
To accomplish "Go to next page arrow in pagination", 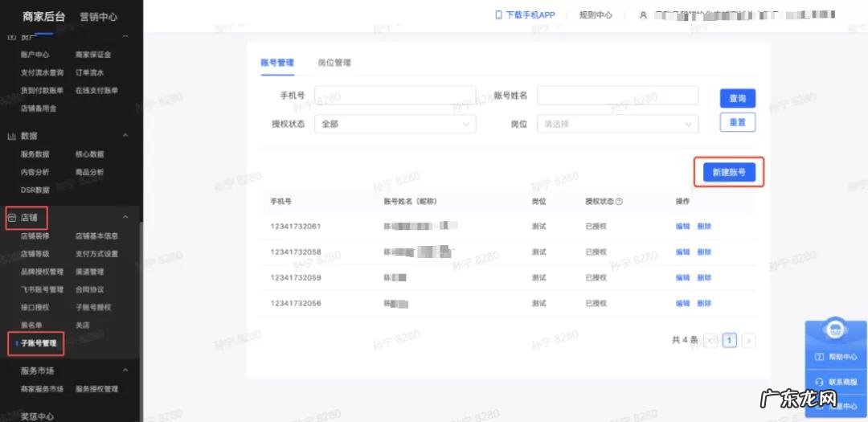I will click(748, 341).
